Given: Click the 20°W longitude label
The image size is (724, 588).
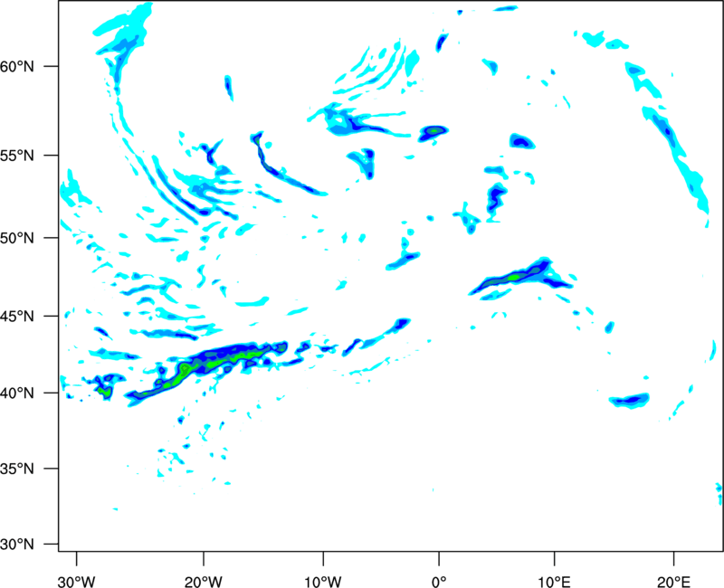Looking at the screenshot, I should (x=203, y=582).
